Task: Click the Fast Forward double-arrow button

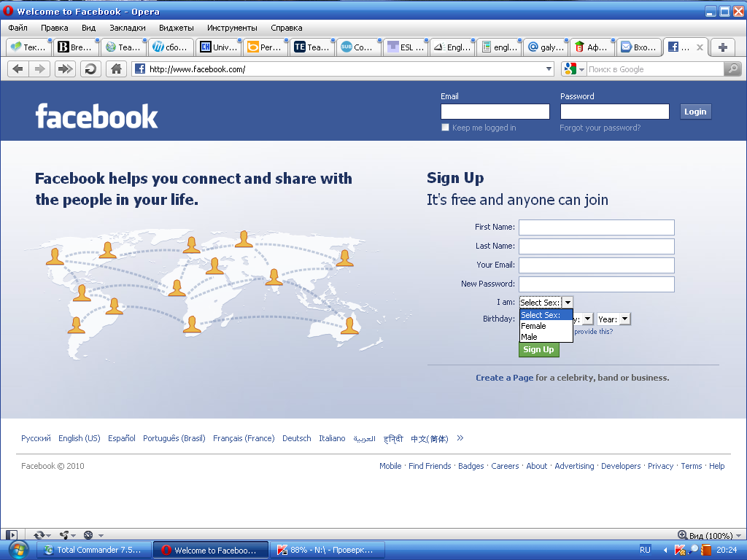Action: (65, 69)
